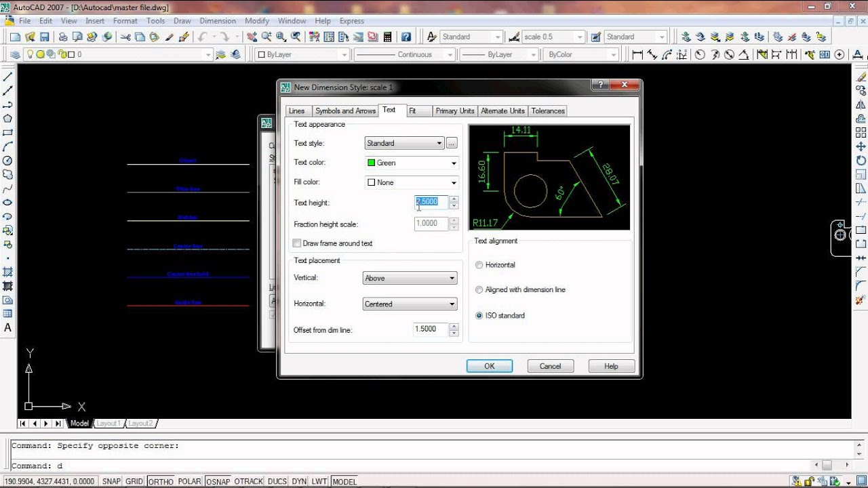This screenshot has height=488, width=868.
Task: Click the Text height input field
Action: [x=432, y=202]
